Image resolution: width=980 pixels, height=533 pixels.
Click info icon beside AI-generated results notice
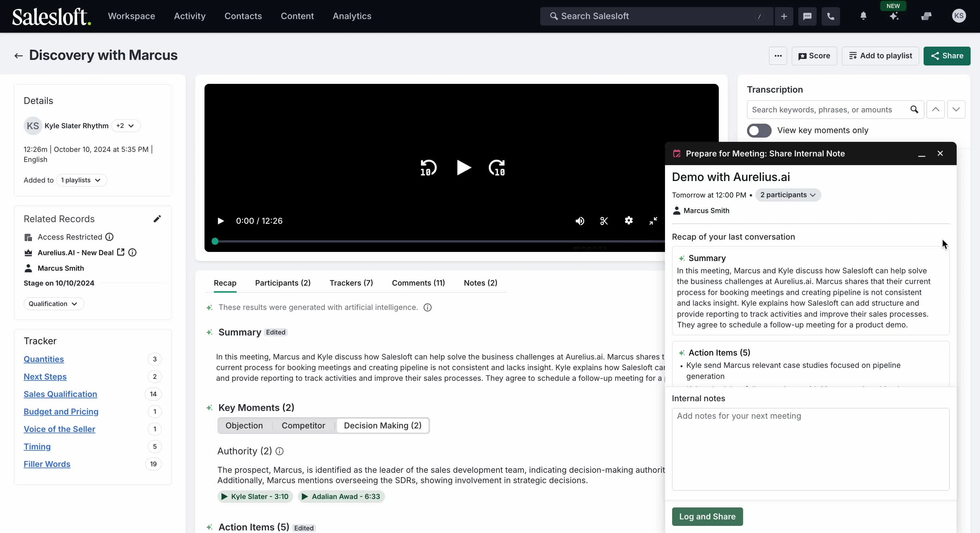(x=427, y=307)
